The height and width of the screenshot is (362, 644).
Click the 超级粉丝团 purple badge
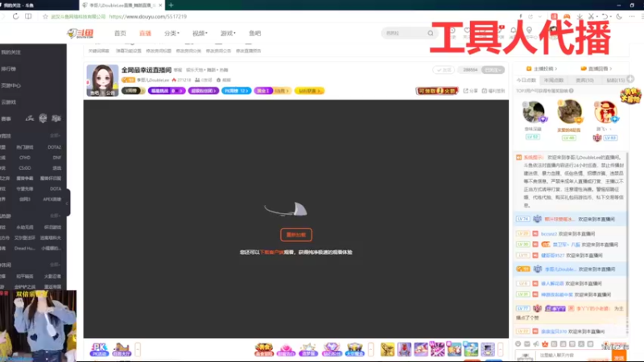(204, 91)
